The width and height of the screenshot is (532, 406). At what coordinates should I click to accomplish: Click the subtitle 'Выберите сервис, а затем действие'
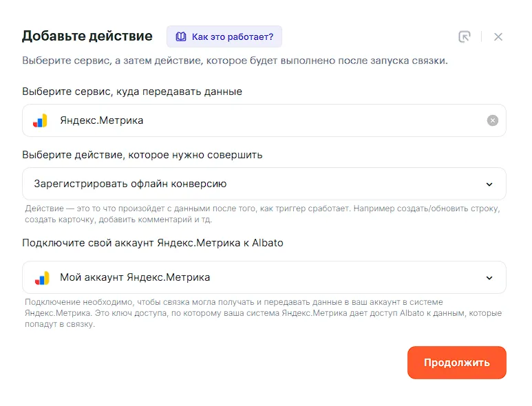235,61
